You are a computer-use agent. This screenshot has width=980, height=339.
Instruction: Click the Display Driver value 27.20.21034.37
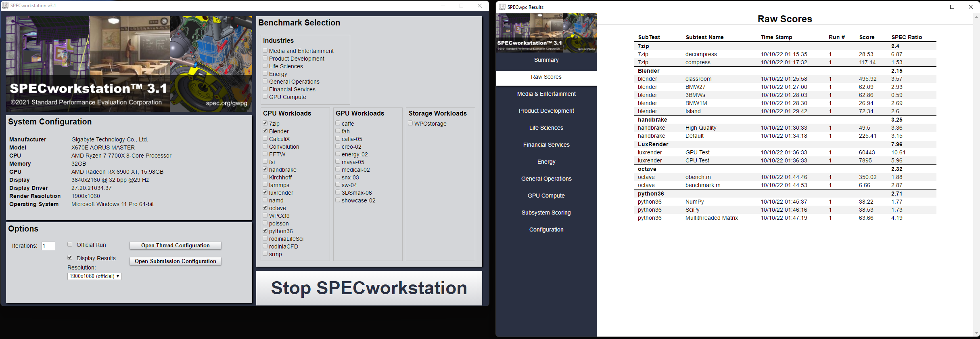click(x=91, y=188)
